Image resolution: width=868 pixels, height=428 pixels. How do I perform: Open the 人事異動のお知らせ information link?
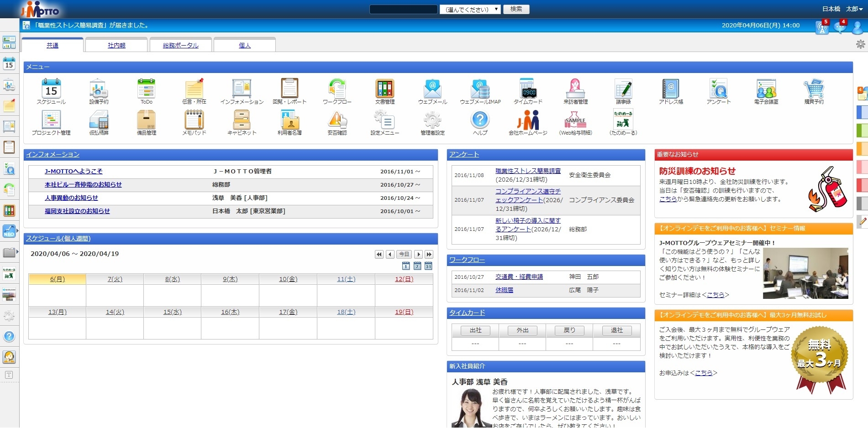71,198
